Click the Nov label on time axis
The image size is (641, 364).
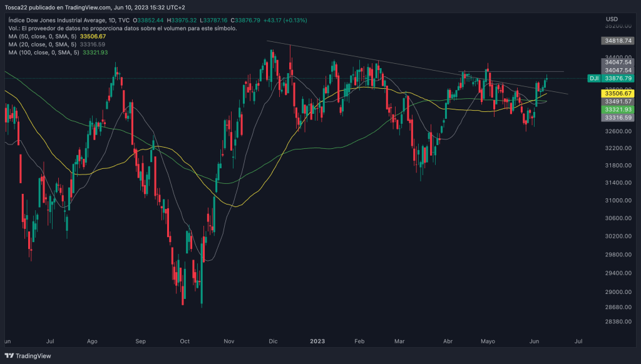229,341
